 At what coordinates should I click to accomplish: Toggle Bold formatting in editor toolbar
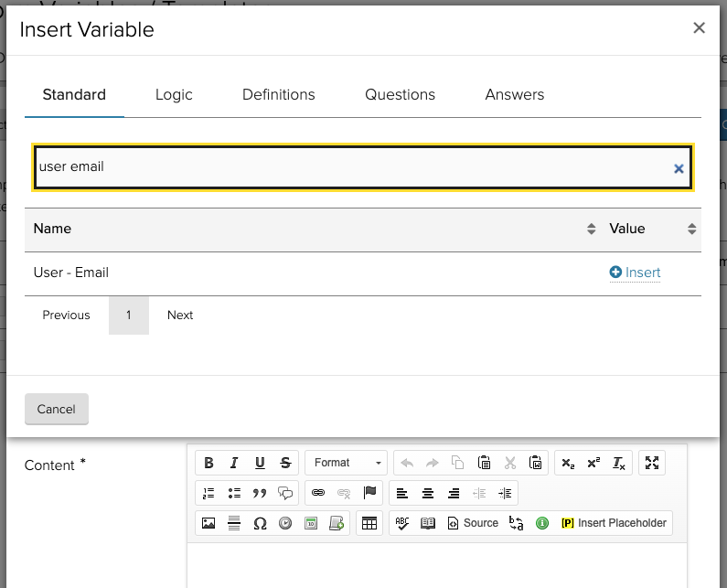(208, 463)
